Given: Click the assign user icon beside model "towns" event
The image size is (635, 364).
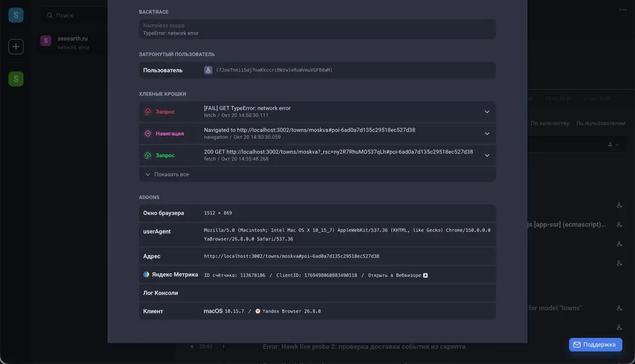Looking at the screenshot, I should click(x=620, y=308).
